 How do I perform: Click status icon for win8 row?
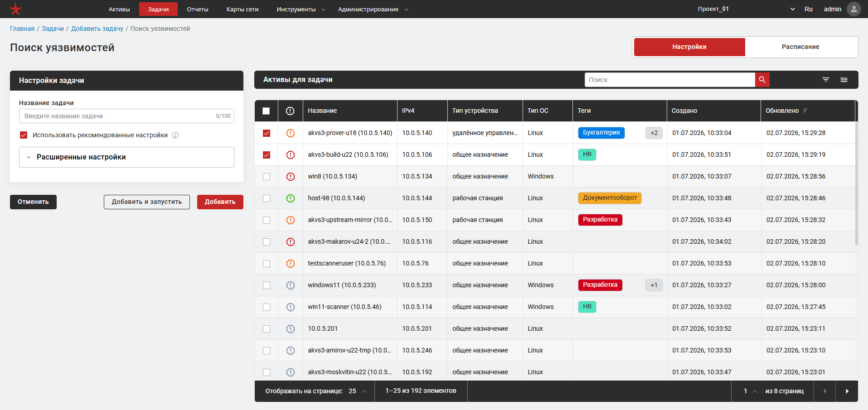coord(291,177)
